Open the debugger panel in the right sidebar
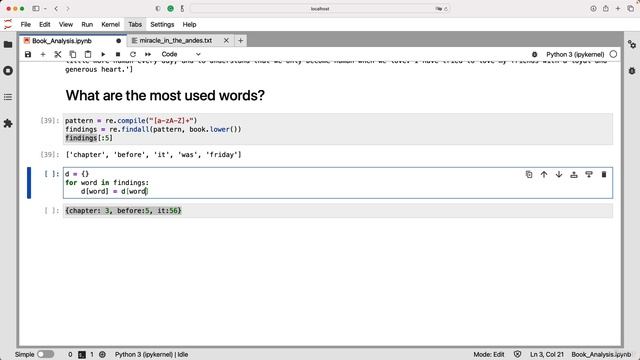Screen dimensions: 640x360 pos(632,71)
